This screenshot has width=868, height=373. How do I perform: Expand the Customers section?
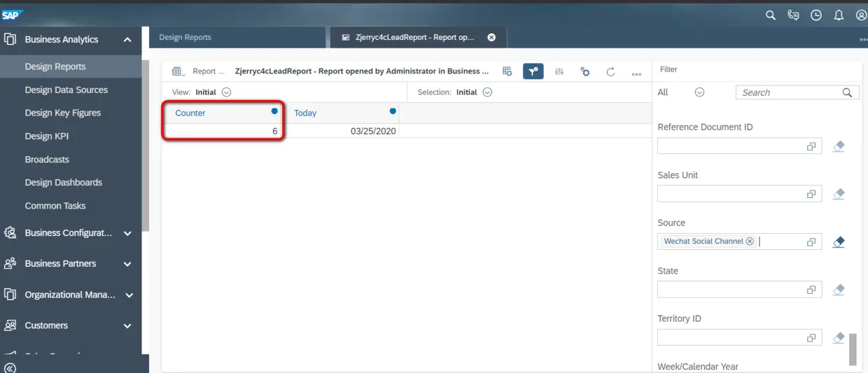point(127,326)
